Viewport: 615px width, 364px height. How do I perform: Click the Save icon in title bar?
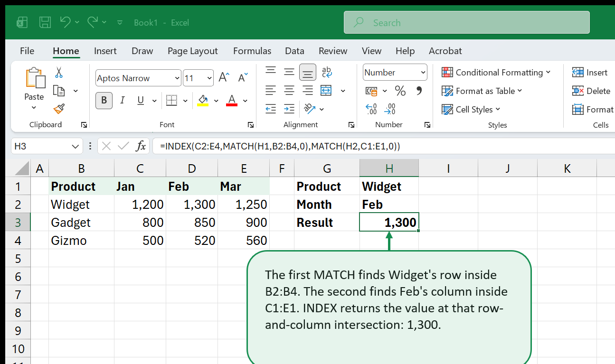coord(45,22)
